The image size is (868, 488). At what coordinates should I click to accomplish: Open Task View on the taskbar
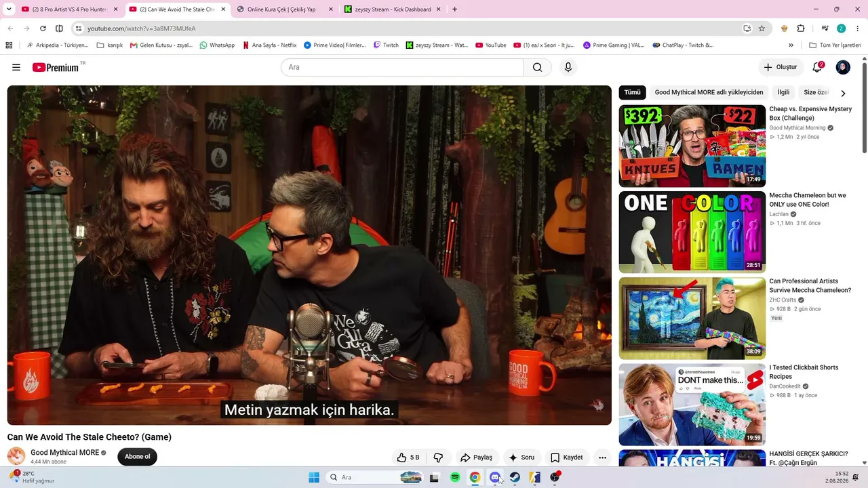coord(435,477)
